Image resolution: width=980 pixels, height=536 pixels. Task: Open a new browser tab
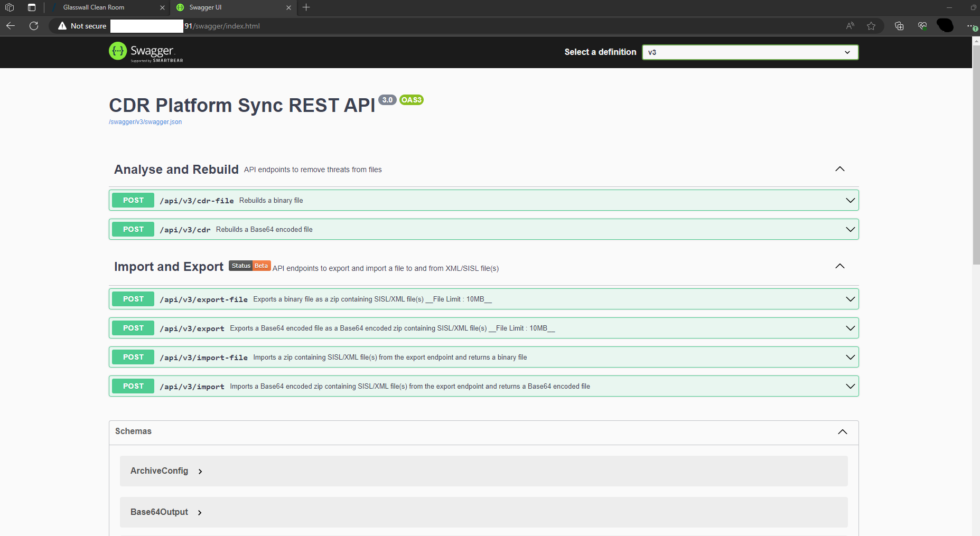click(306, 7)
